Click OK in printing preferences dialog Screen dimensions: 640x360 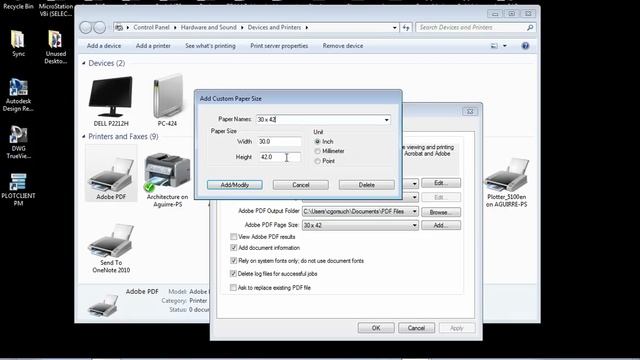376,328
